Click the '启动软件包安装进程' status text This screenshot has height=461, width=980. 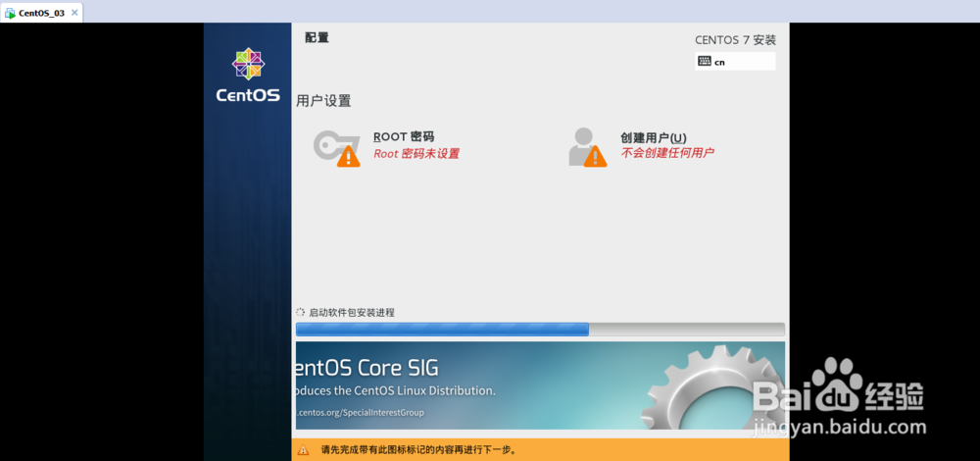point(352,313)
